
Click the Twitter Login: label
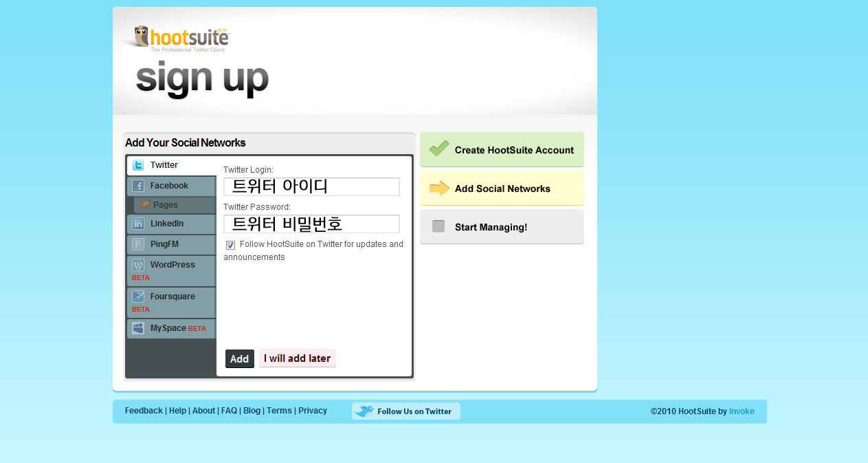point(248,170)
